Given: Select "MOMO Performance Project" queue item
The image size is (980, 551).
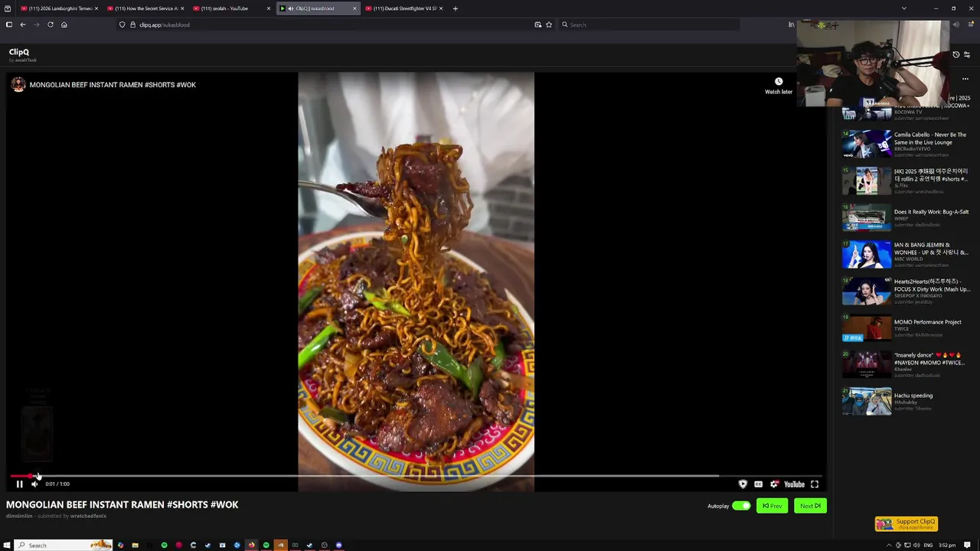Looking at the screenshot, I should click(x=927, y=322).
